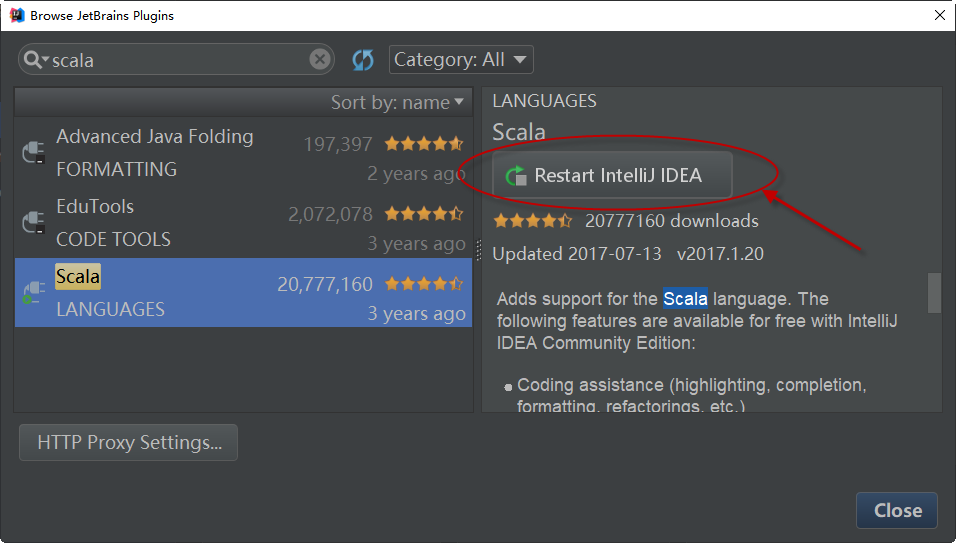Click the Scala plugin icon in list
The width and height of the screenshot is (956, 543).
pos(33,292)
